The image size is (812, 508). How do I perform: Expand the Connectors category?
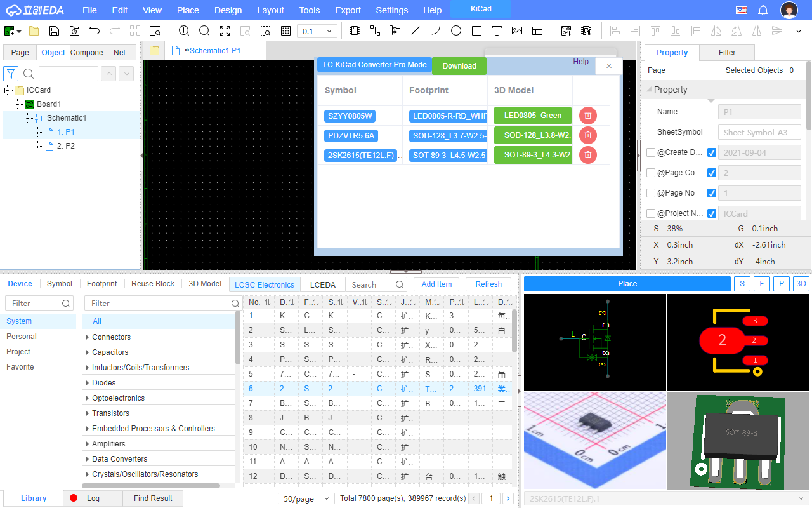(87, 337)
